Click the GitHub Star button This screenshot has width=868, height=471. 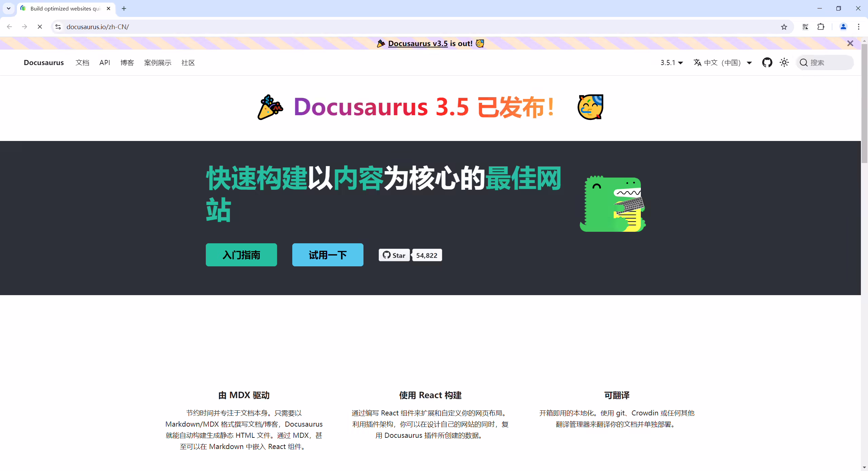pos(394,255)
